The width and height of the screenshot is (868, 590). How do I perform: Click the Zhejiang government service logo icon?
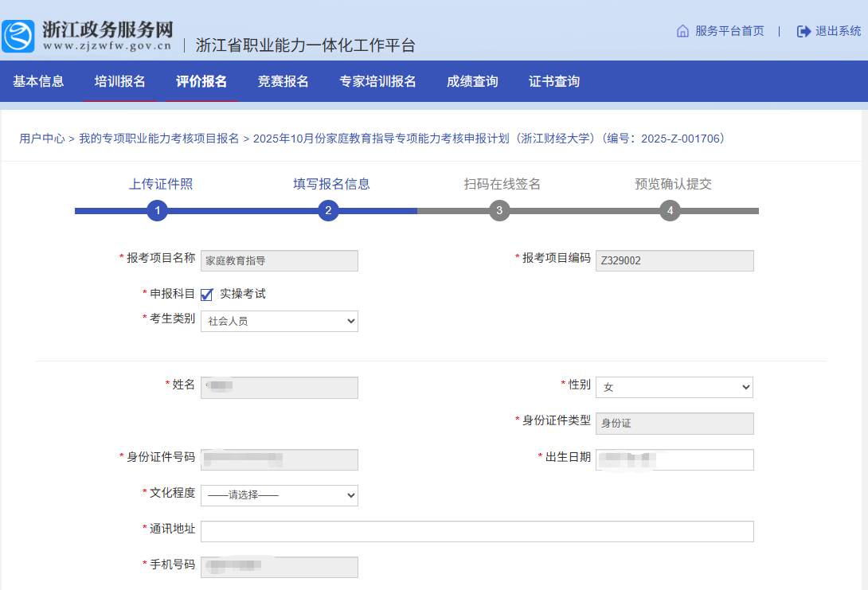click(18, 36)
